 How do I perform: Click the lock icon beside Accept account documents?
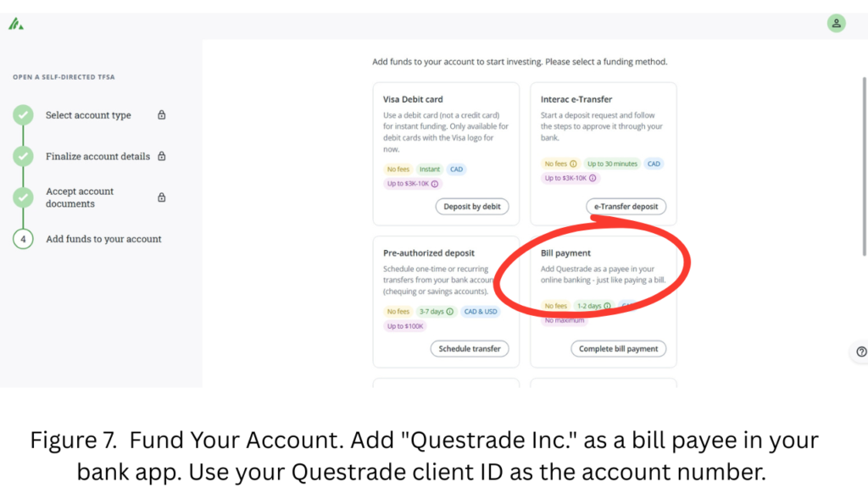pos(161,197)
